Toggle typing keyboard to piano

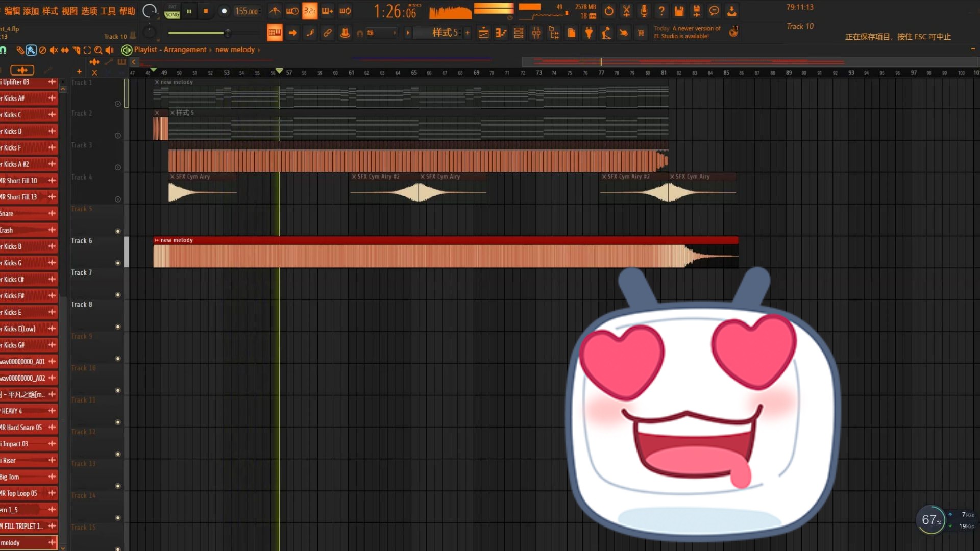pos(275,33)
